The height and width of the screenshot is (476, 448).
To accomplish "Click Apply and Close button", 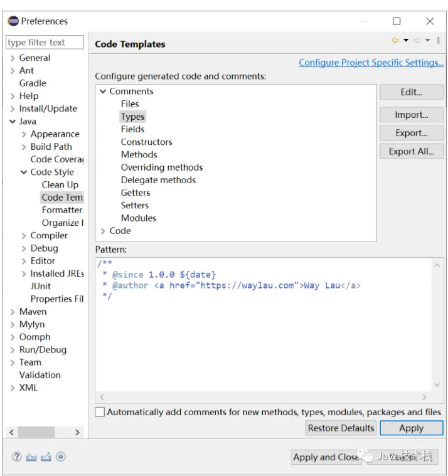I will (x=326, y=457).
